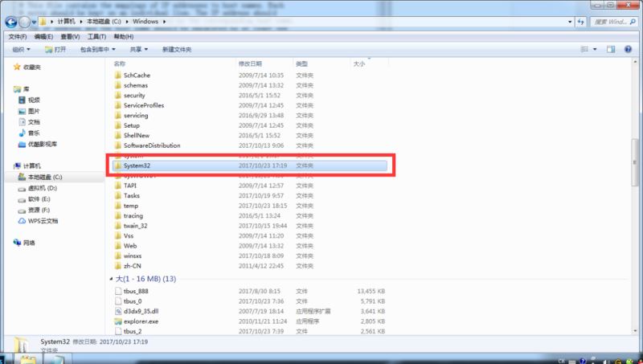
Task: Select 软件 (E:) drive
Action: coord(39,199)
